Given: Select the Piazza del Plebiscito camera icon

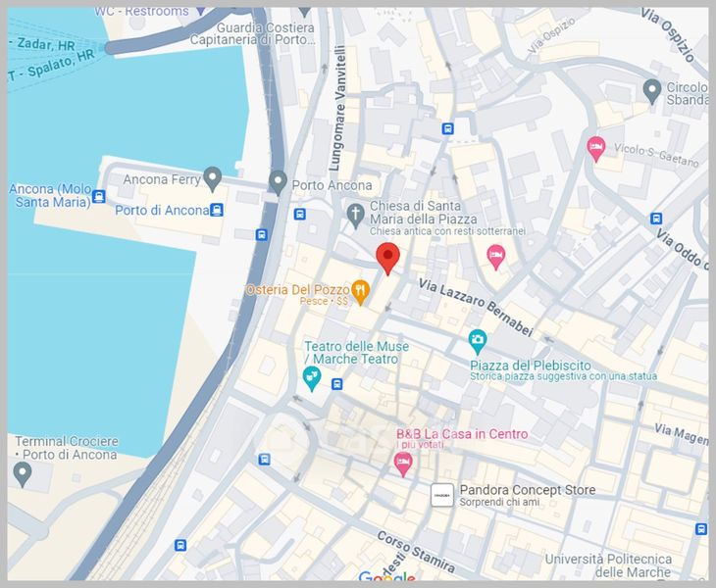Looking at the screenshot, I should pos(478,342).
